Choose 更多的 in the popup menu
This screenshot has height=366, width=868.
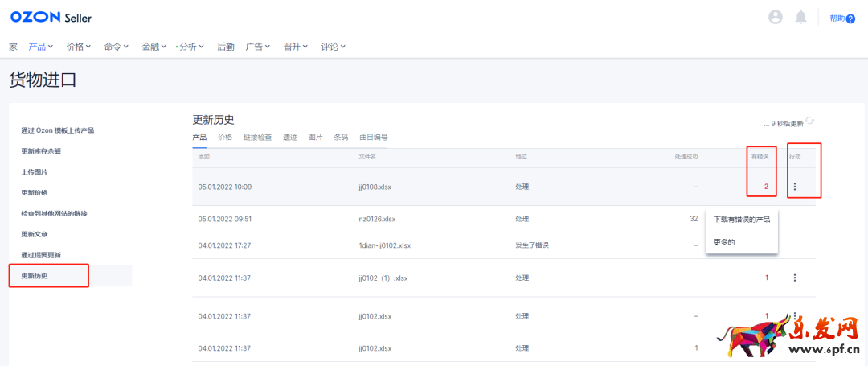[x=724, y=241]
